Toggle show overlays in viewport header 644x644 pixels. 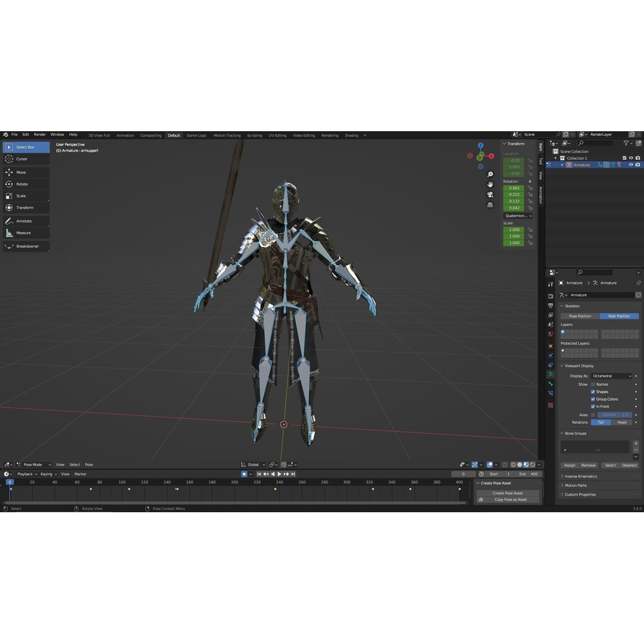(x=490, y=465)
